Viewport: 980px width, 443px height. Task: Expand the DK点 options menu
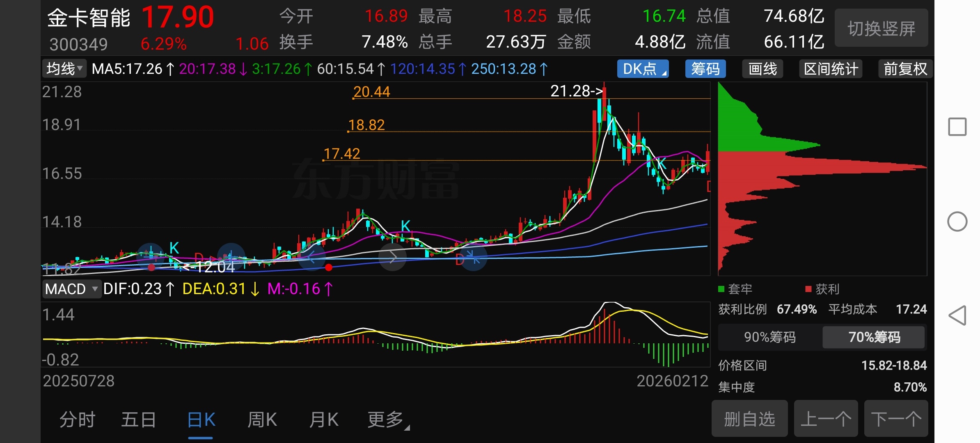click(643, 69)
